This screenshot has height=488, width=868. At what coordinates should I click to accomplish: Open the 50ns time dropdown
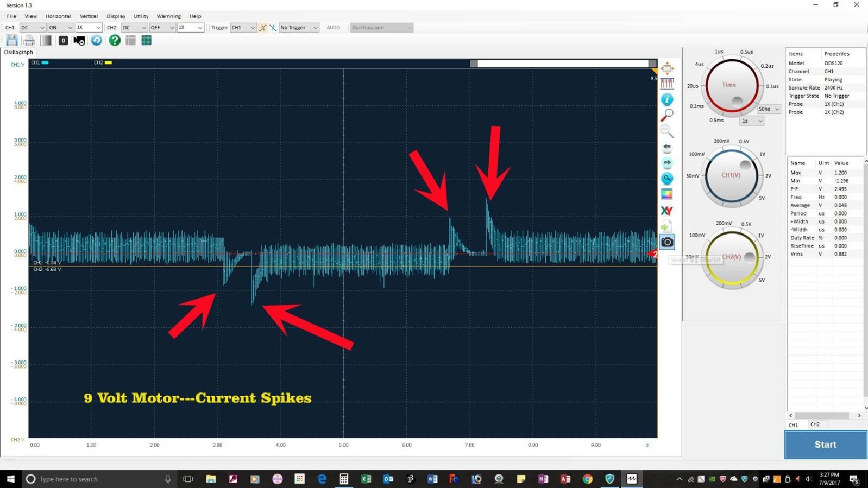point(769,109)
